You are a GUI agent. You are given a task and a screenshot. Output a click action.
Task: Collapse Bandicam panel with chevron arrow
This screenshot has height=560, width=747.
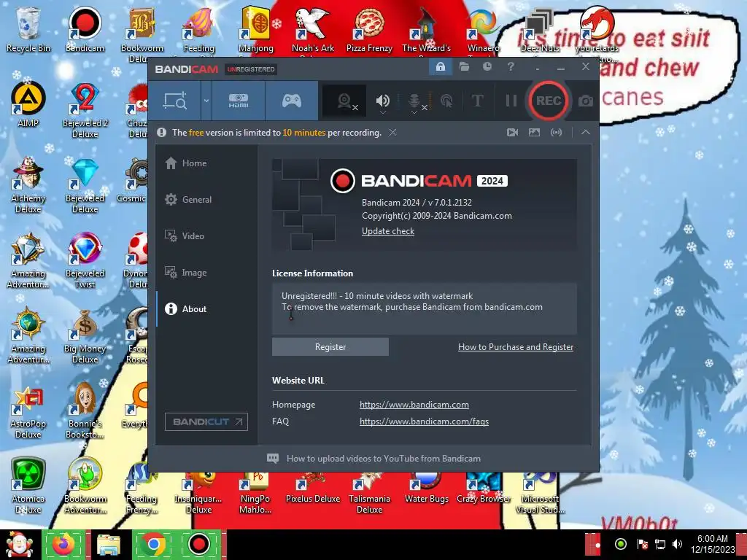[x=586, y=133]
